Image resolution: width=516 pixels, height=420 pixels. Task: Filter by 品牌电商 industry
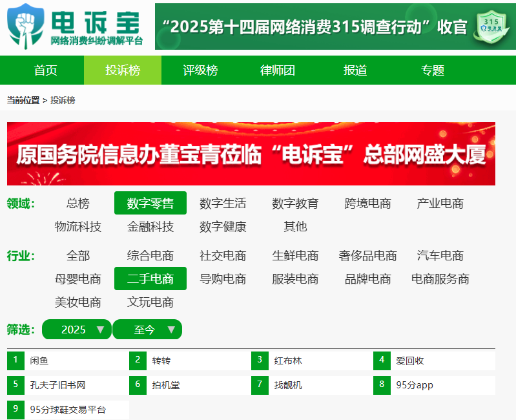click(367, 278)
